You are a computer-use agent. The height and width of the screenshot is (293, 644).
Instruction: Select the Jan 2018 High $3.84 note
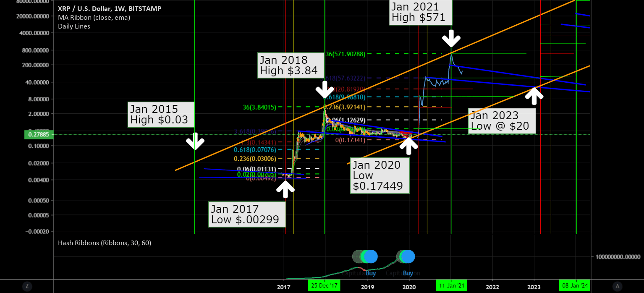(x=291, y=65)
